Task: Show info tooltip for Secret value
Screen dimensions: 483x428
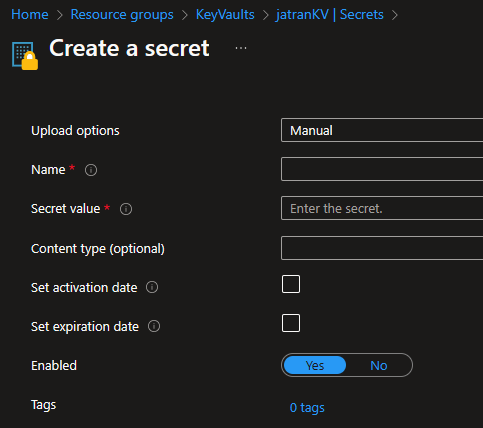Action: tap(126, 209)
